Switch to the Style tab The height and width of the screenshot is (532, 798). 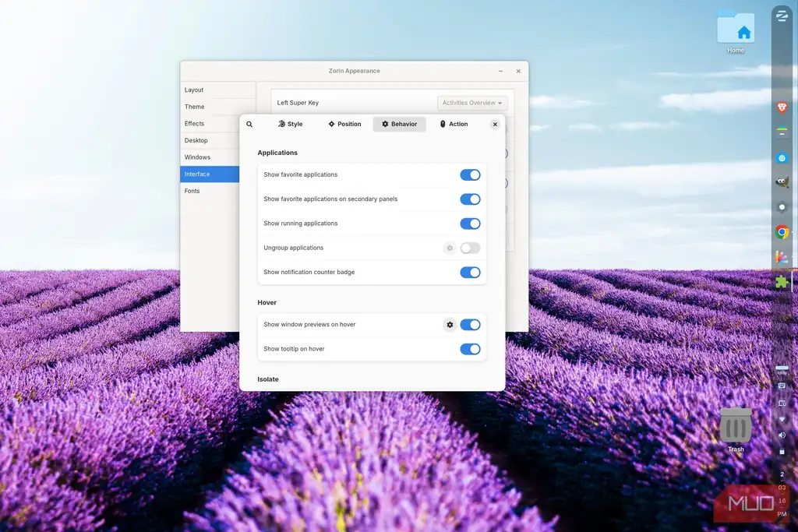(290, 124)
